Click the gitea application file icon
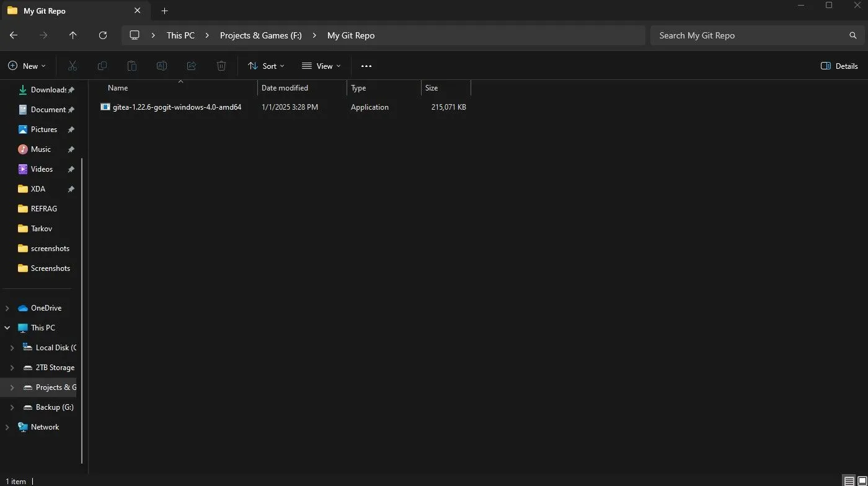 (x=105, y=107)
